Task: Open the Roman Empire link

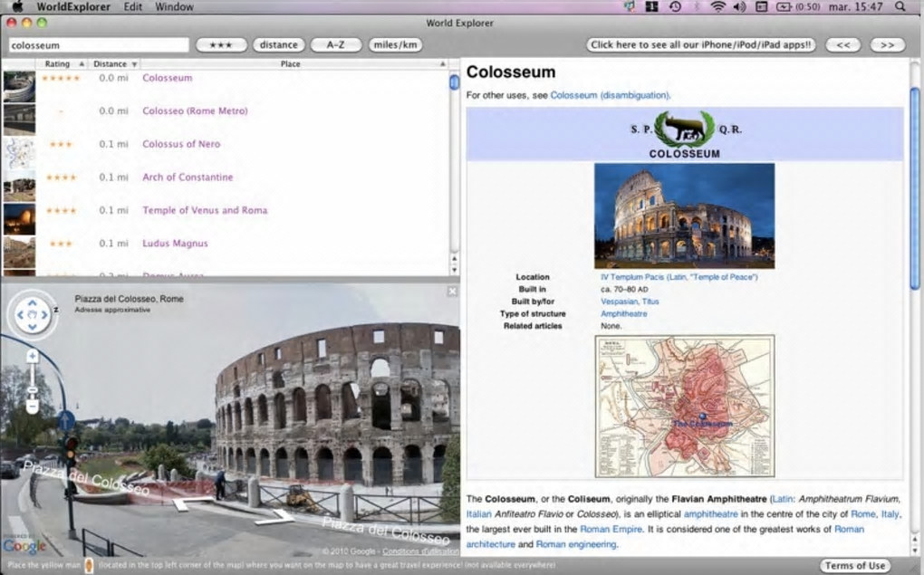Action: click(x=611, y=529)
